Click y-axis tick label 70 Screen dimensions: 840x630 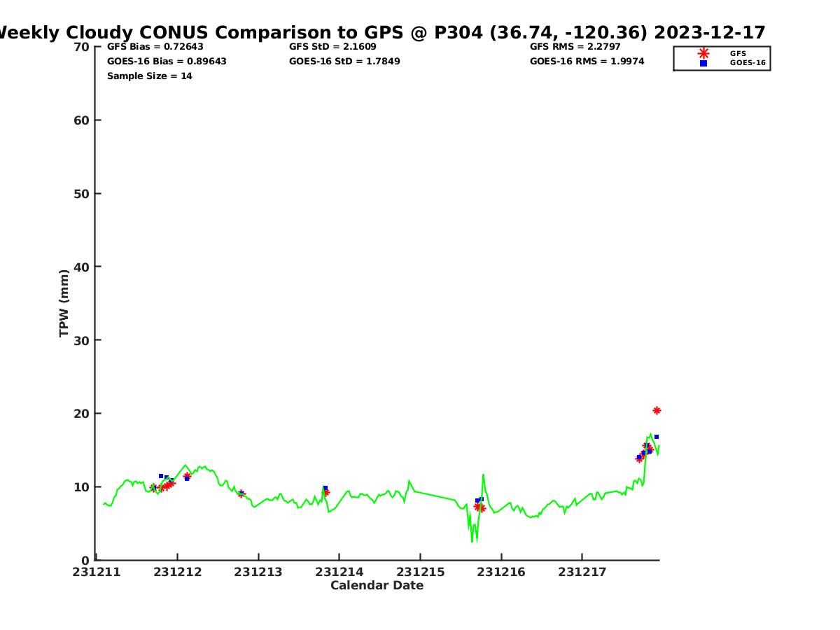tap(82, 47)
